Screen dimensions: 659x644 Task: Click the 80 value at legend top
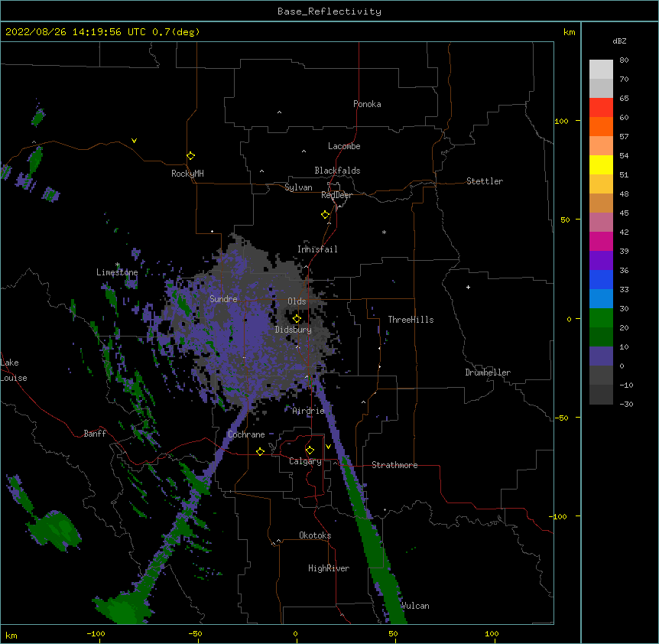coord(624,60)
